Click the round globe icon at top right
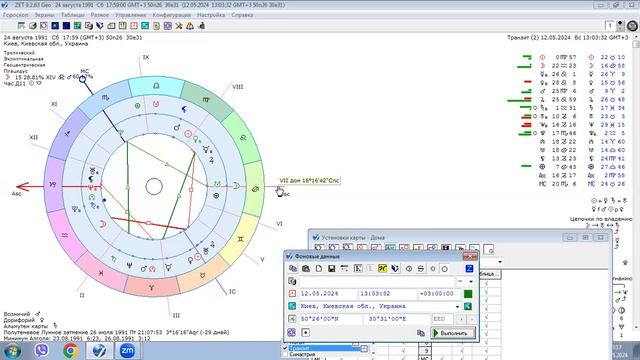Viewport: 640px width, 360px height. click(633, 26)
